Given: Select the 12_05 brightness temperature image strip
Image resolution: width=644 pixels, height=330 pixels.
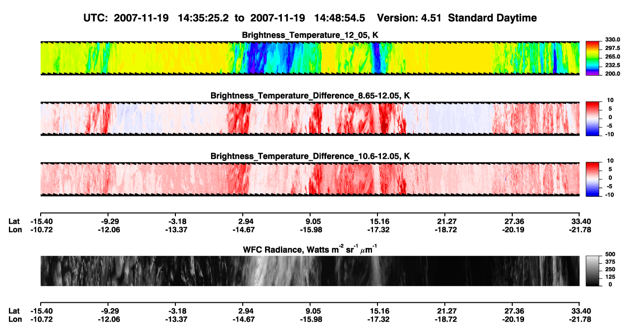Looking at the screenshot, I should click(x=310, y=58).
